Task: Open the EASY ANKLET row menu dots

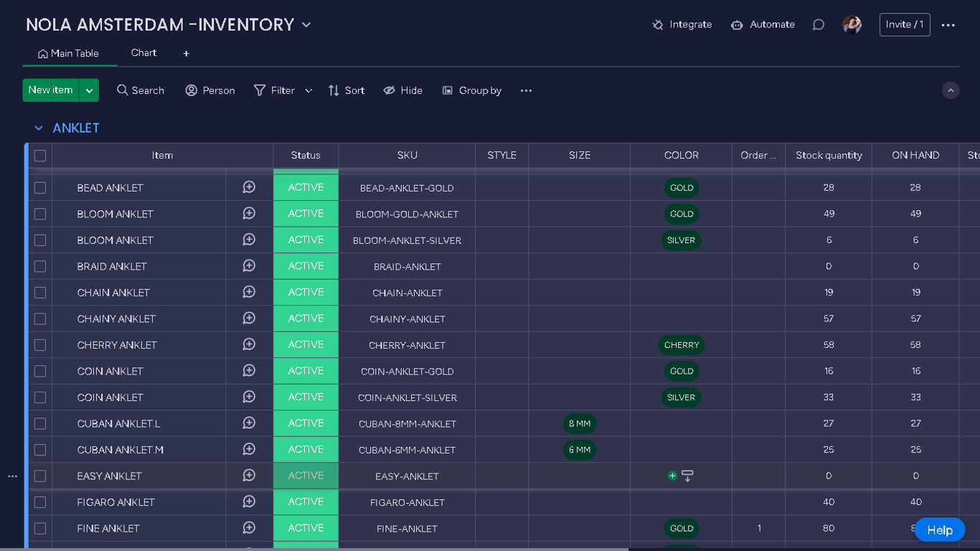Action: coord(12,476)
